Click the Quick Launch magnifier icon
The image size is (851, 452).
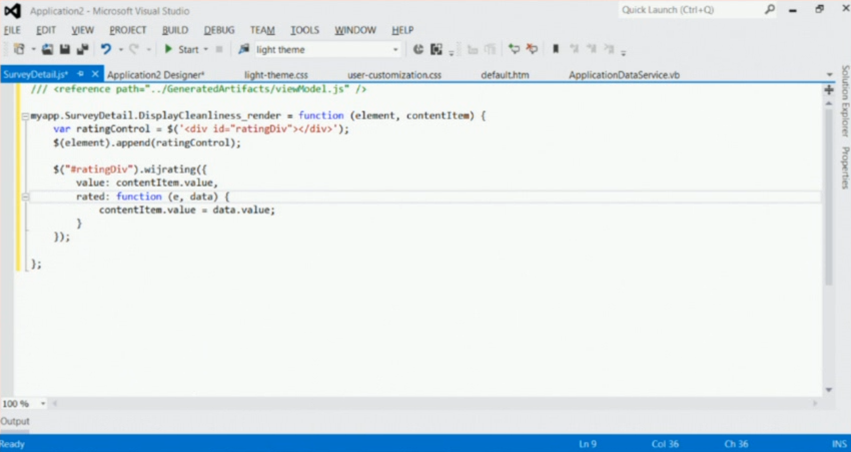[x=770, y=10]
